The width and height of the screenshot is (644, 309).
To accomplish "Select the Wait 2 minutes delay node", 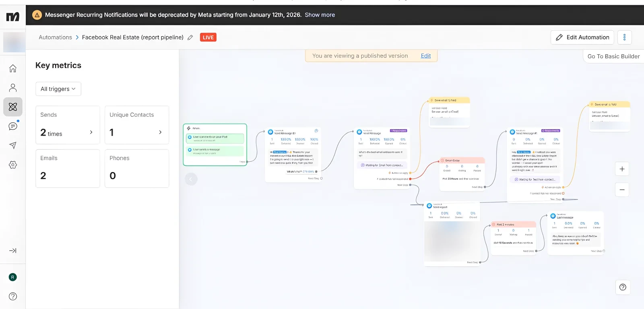I will click(513, 237).
